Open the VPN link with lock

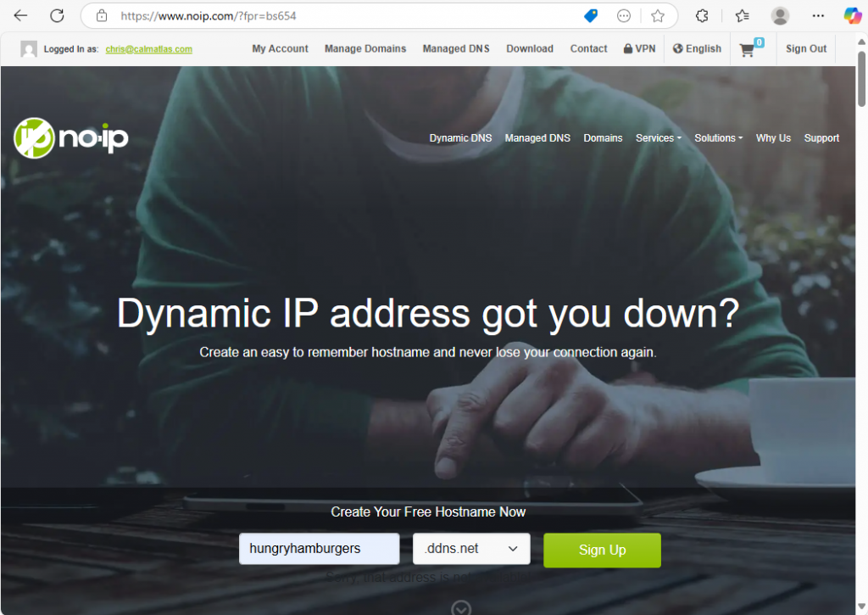(639, 48)
